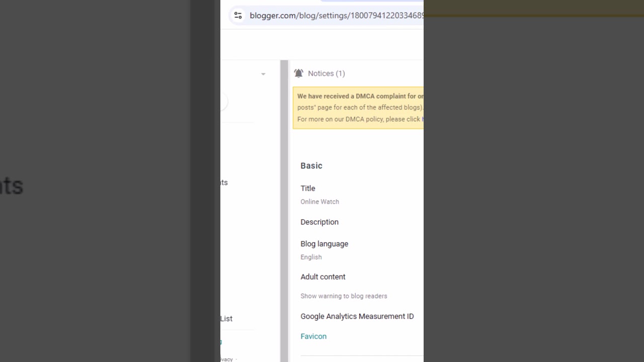Select the URL in the browser address bar
Screen dimensions: 644x362
pos(336,15)
